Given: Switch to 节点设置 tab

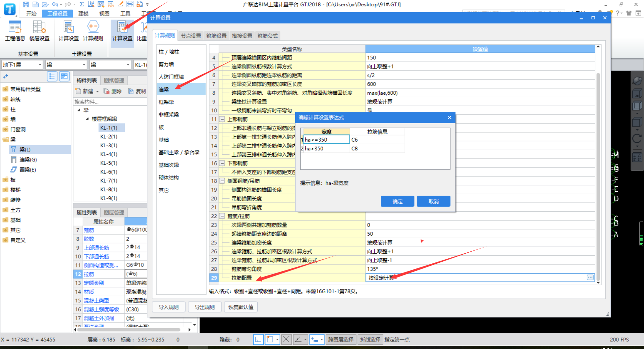Looking at the screenshot, I should point(191,36).
